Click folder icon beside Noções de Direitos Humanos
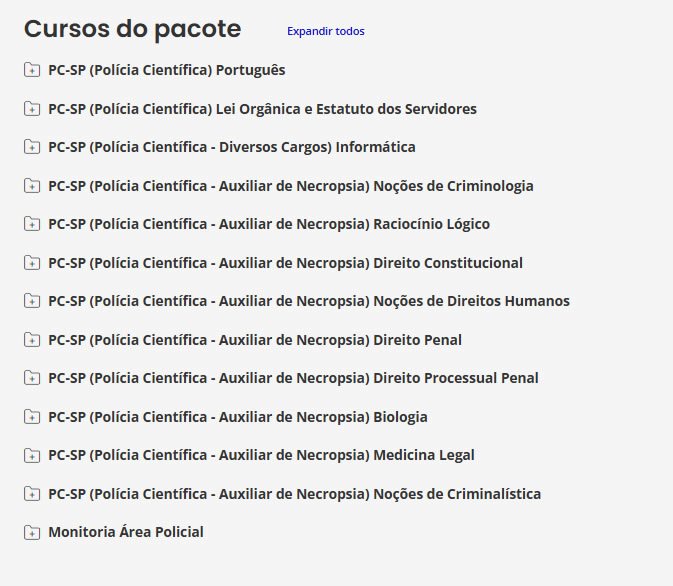 (x=32, y=302)
